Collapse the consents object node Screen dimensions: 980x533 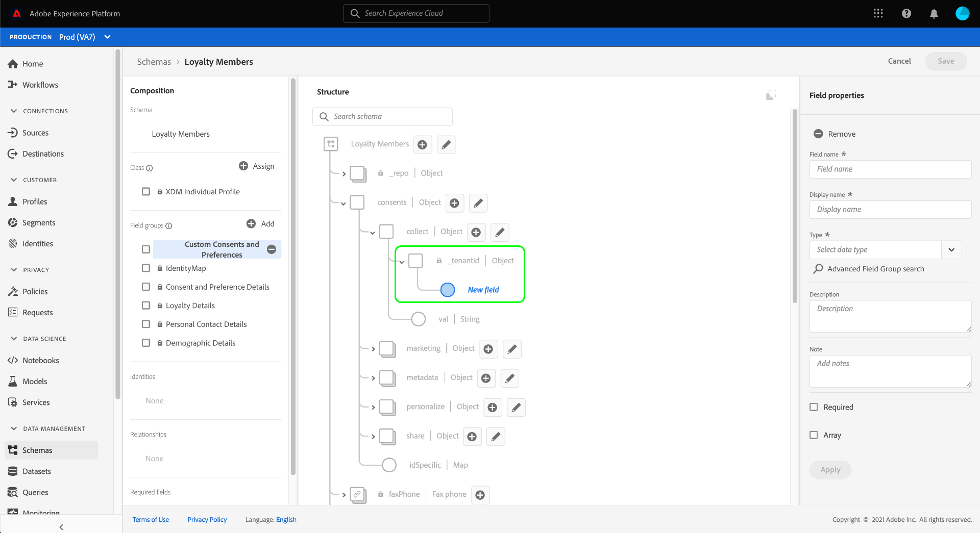click(344, 204)
